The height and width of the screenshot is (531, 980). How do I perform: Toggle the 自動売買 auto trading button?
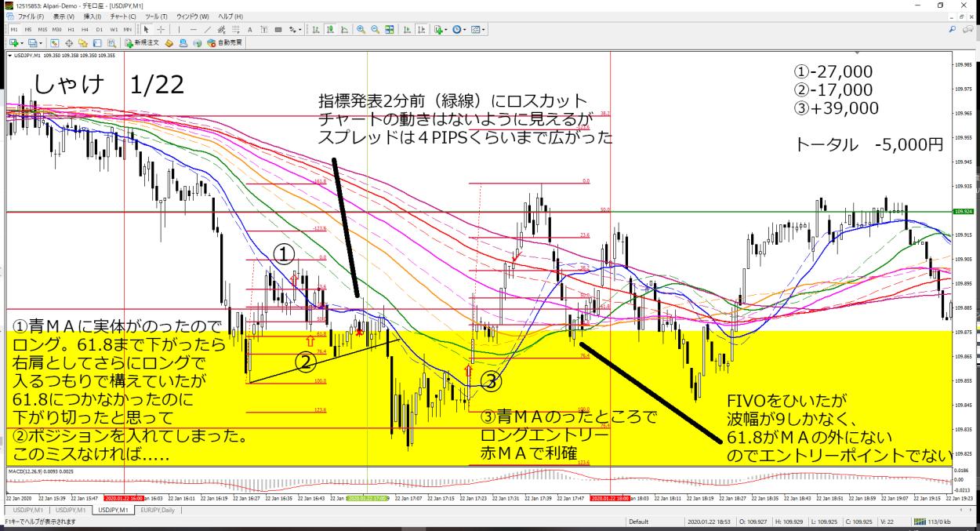pyautogui.click(x=223, y=43)
